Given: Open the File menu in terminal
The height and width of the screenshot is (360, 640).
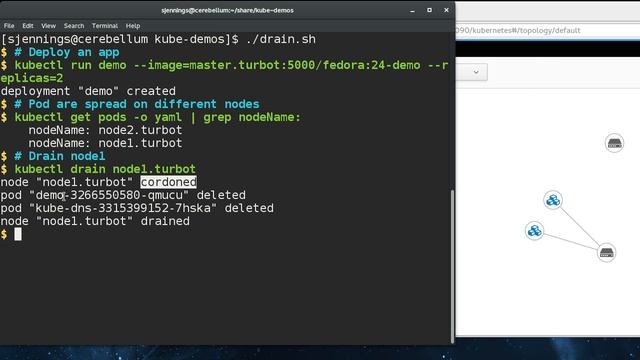Looking at the screenshot, I should (x=9, y=26).
